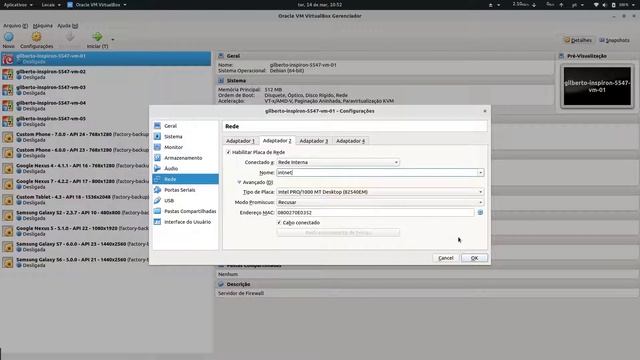Toggle Habilitar Placa de Rede checkbox
The image size is (640, 360).
click(x=228, y=152)
